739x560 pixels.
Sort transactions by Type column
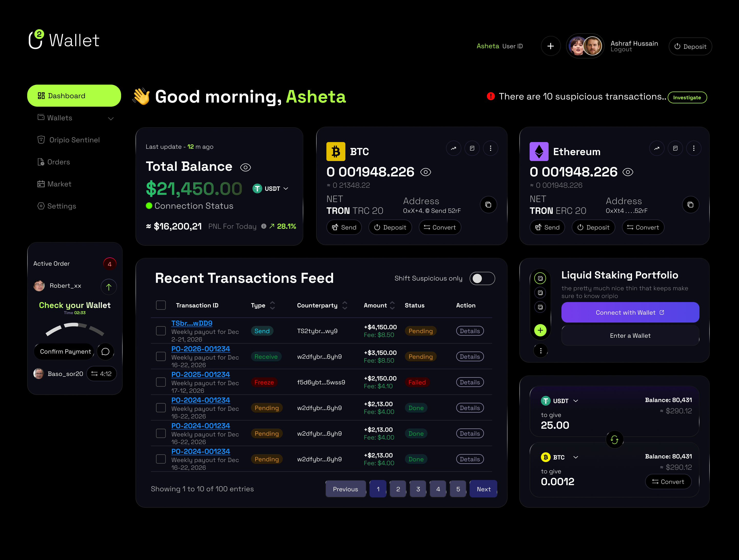click(x=272, y=305)
